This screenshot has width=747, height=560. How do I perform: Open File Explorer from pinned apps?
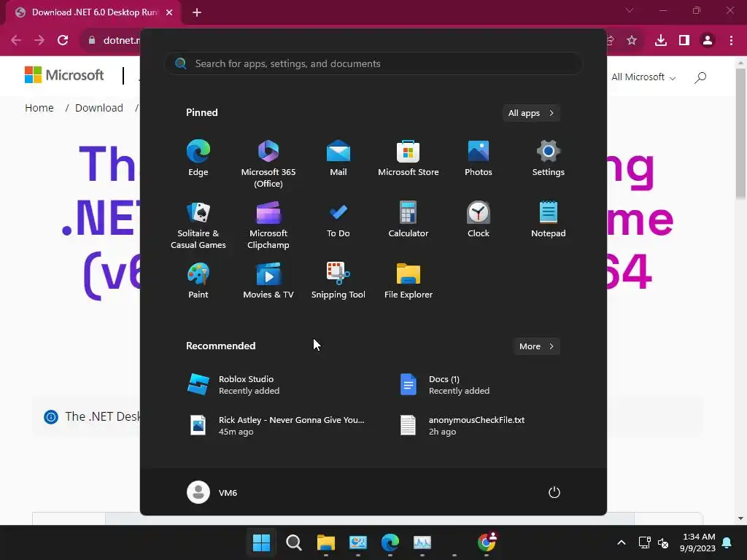(x=409, y=281)
